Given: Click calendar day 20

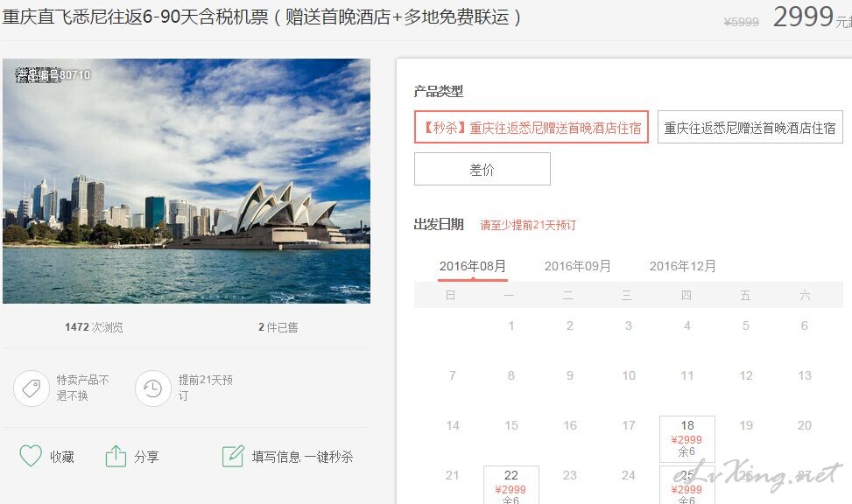Looking at the screenshot, I should coord(805,425).
